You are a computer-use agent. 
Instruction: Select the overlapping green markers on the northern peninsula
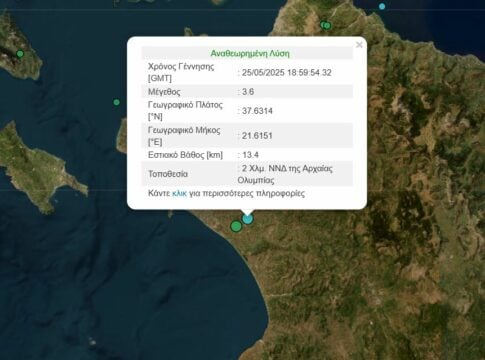point(326,25)
